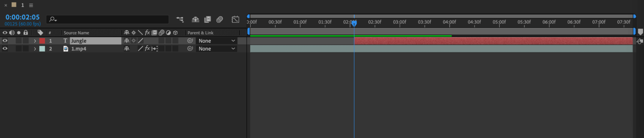Image resolution: width=644 pixels, height=138 pixels.
Task: Toggle the Shy switch on Jungle layer
Action: tap(127, 41)
